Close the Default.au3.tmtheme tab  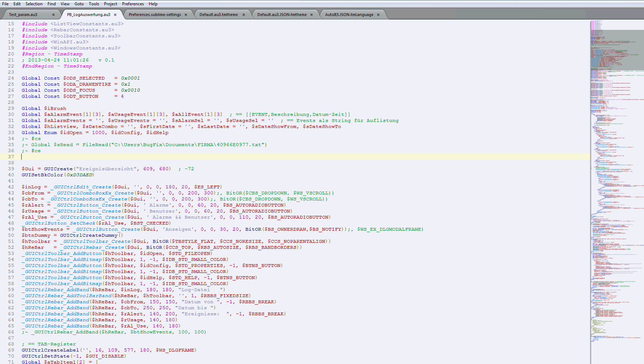click(244, 15)
